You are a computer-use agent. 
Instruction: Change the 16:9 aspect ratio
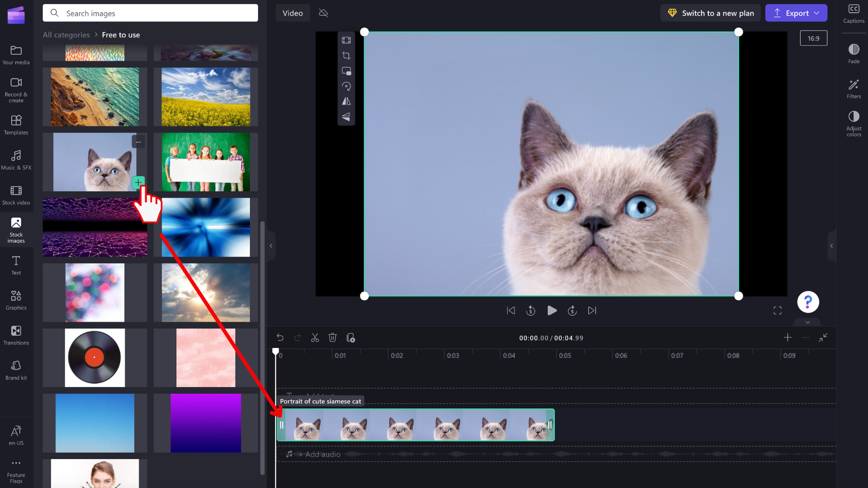click(813, 38)
